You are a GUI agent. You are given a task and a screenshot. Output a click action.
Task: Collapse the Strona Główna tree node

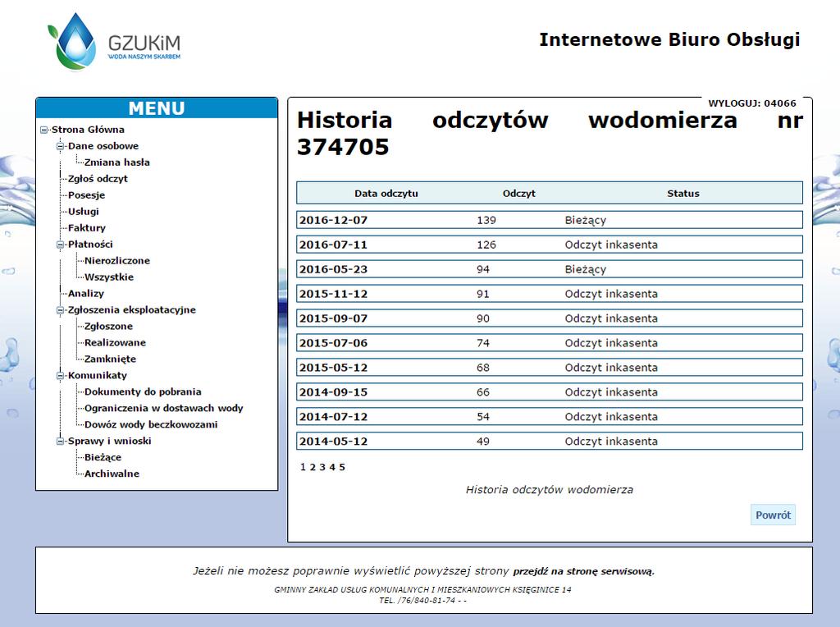click(x=44, y=130)
